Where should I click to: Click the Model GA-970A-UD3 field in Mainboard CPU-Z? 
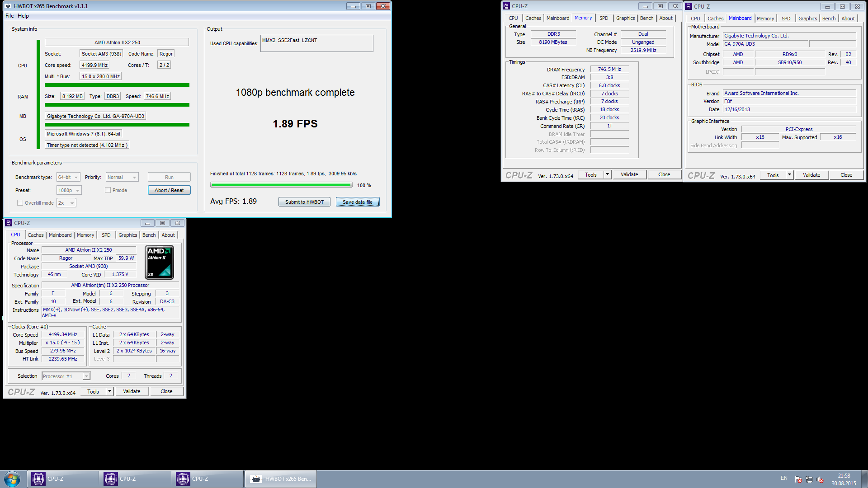pyautogui.click(x=765, y=44)
